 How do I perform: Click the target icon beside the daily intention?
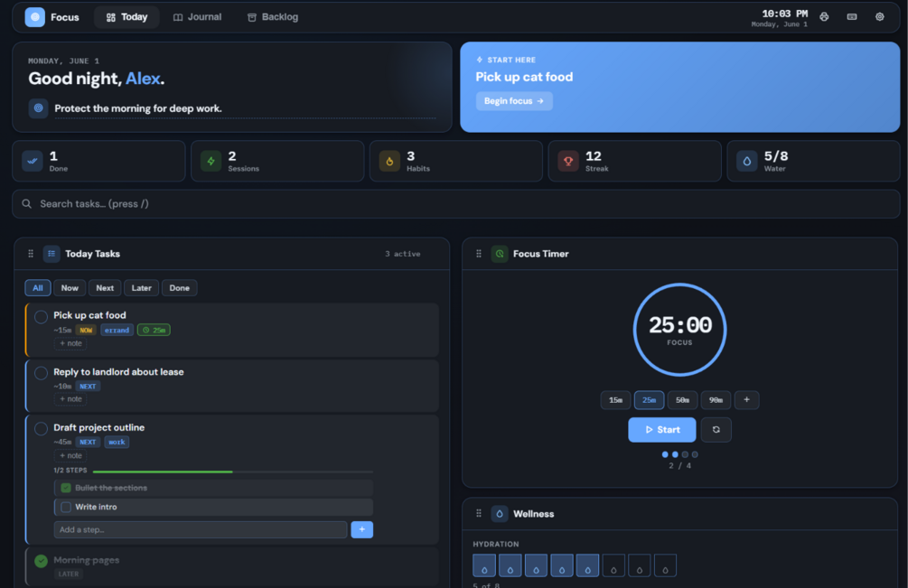[38, 108]
